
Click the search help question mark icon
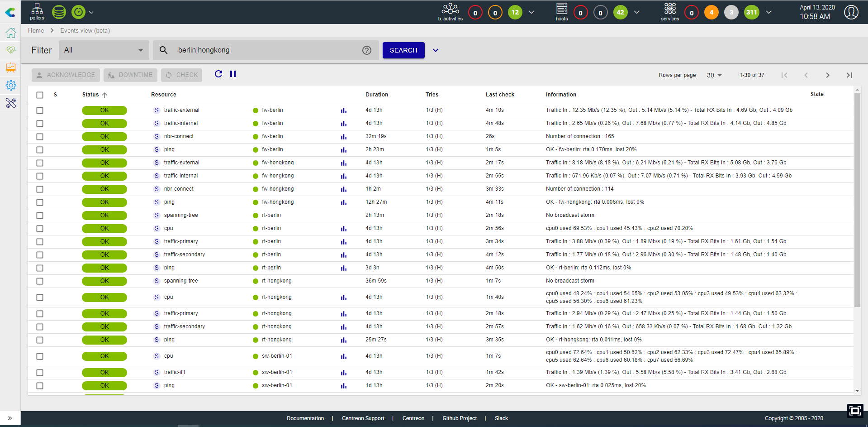(367, 50)
